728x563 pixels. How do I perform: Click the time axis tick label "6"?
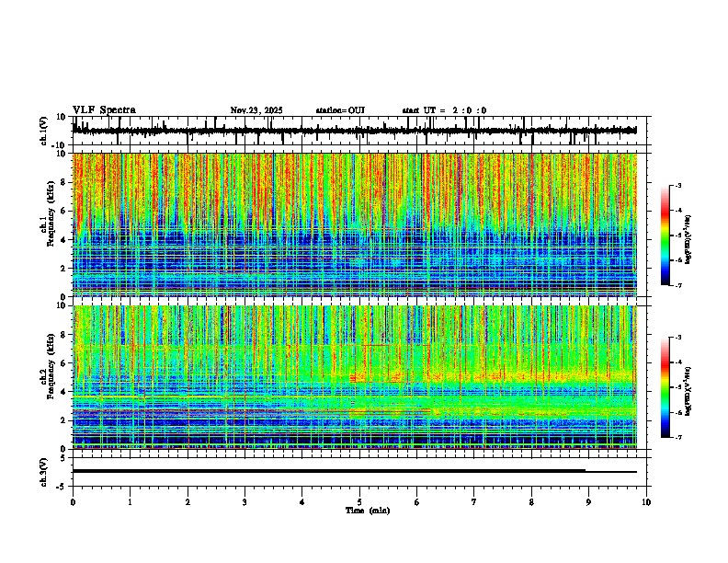[x=417, y=502]
